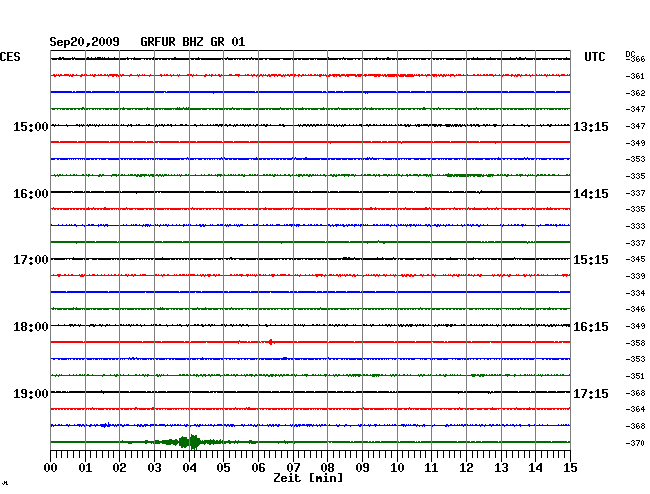
Task: Click the DC offset value '-351'
Action: 635,376
